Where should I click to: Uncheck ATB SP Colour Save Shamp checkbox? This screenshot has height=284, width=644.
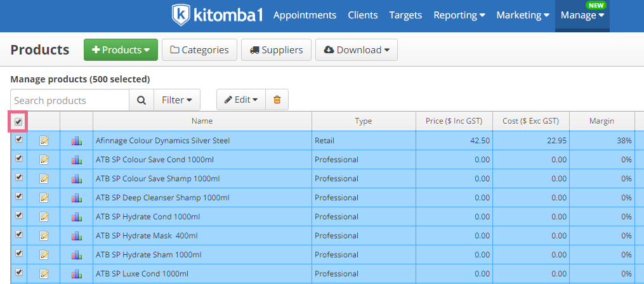18,177
